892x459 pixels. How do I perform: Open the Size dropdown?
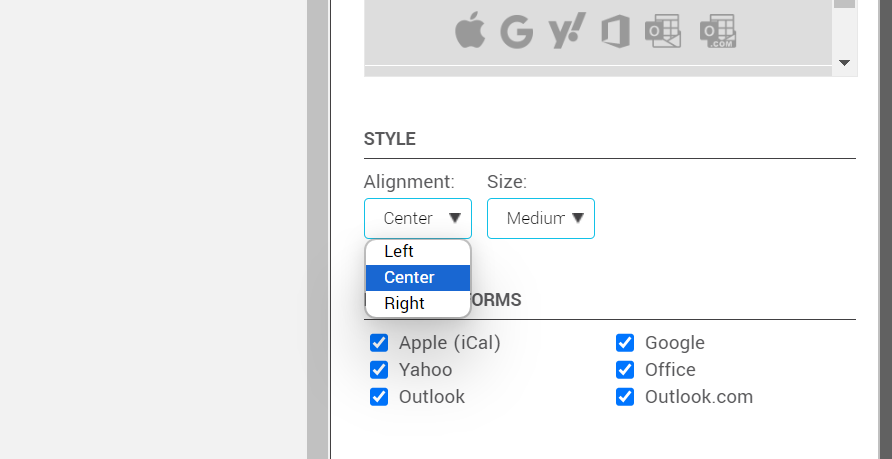(x=541, y=219)
